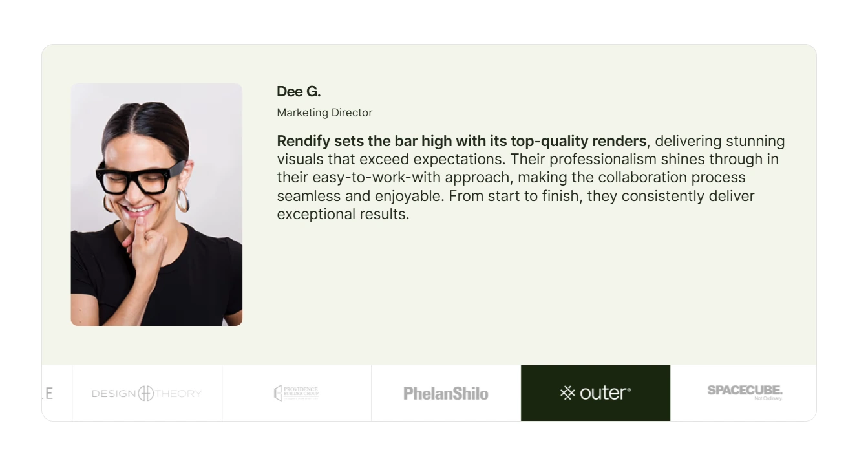The height and width of the screenshot is (472, 868).
Task: Open Dee G.'s portrait photo
Action: pos(156,204)
